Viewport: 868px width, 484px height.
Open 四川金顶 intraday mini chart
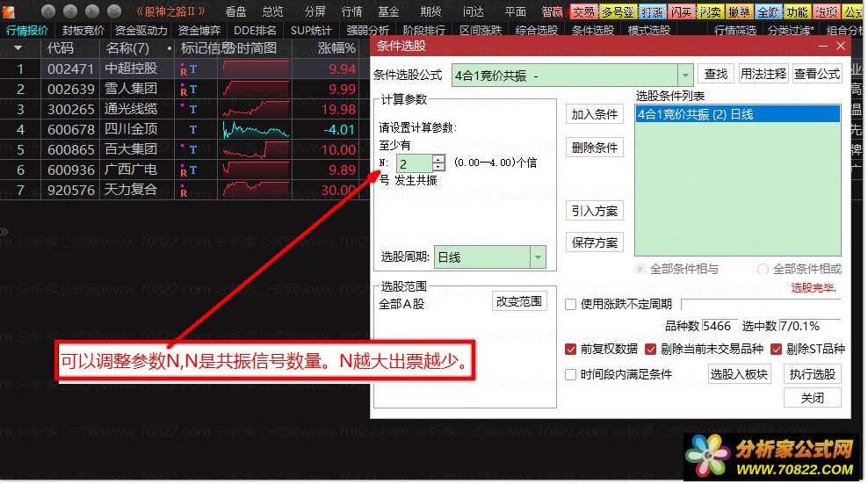[x=256, y=130]
